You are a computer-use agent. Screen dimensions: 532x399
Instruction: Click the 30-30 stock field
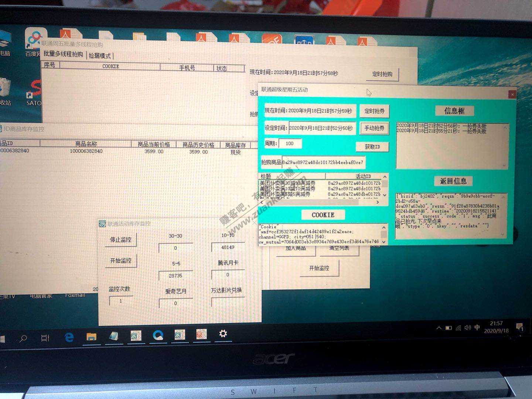[x=175, y=248]
